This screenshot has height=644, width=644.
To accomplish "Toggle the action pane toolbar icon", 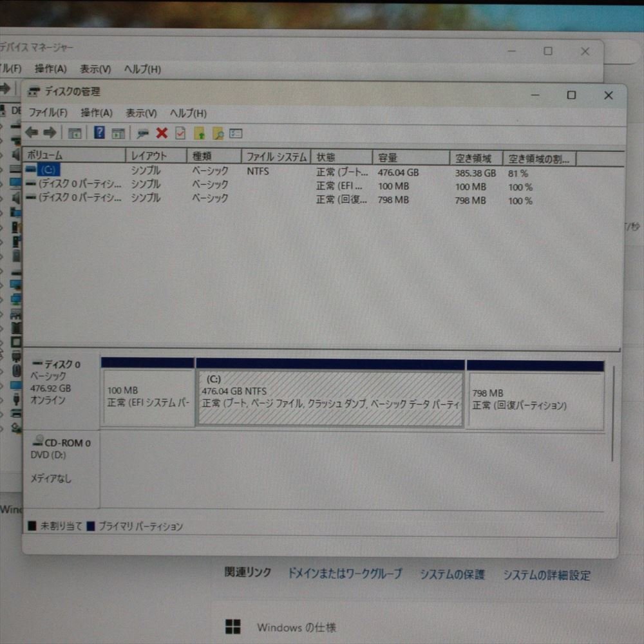I will [x=118, y=133].
